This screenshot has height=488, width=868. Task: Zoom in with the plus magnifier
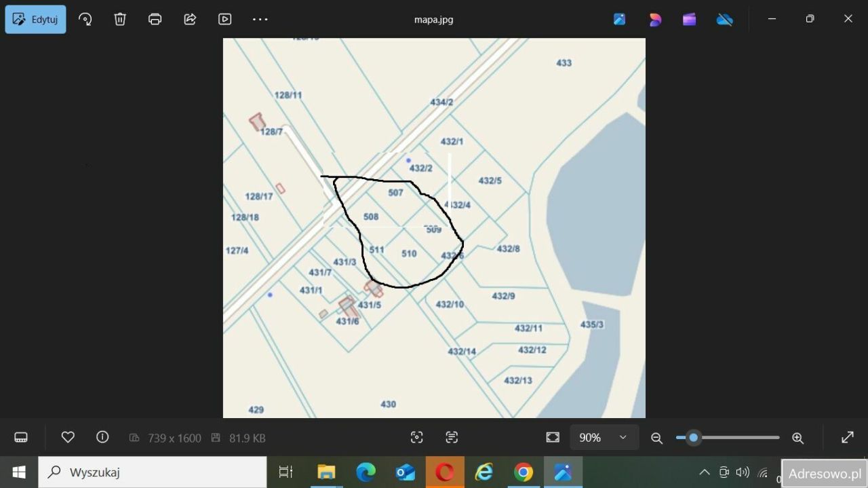tap(797, 438)
